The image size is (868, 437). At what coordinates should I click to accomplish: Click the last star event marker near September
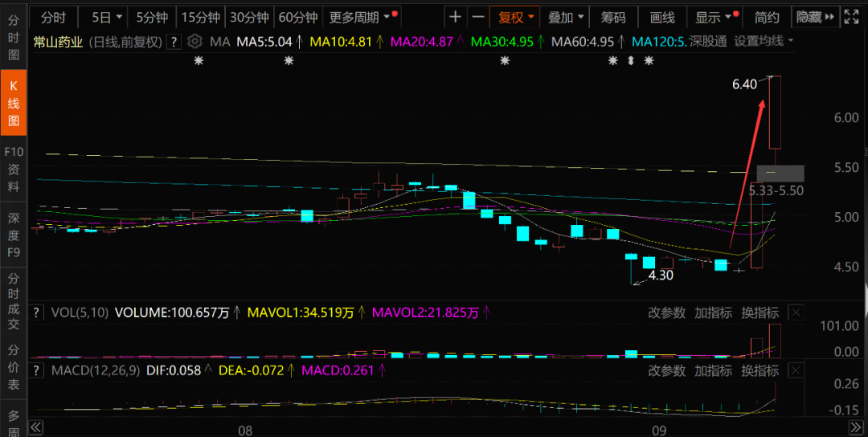[x=649, y=61]
